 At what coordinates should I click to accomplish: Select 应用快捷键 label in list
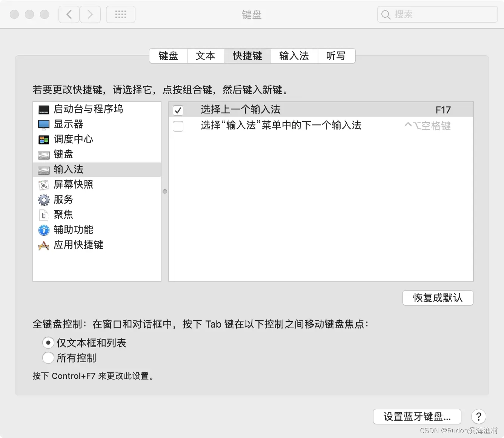78,245
